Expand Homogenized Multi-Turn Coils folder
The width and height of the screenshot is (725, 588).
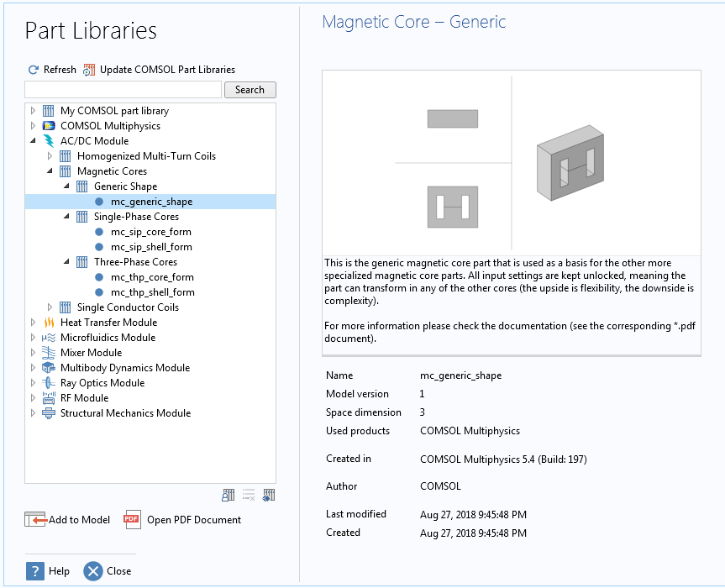(x=50, y=156)
